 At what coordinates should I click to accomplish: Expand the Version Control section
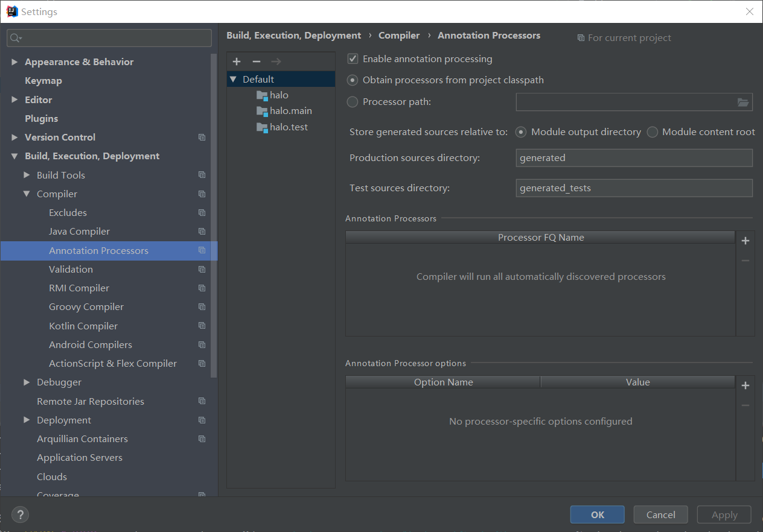[14, 138]
